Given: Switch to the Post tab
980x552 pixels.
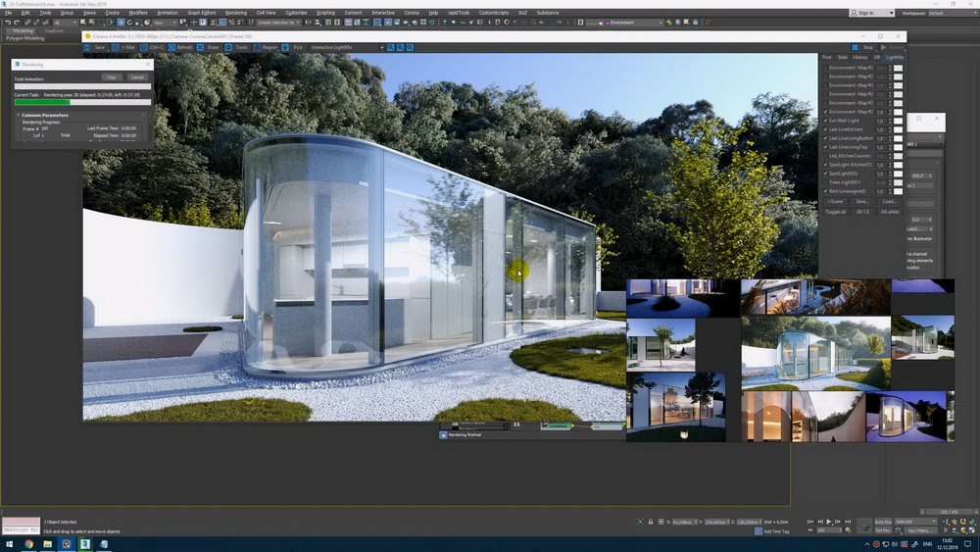Looking at the screenshot, I should (827, 57).
